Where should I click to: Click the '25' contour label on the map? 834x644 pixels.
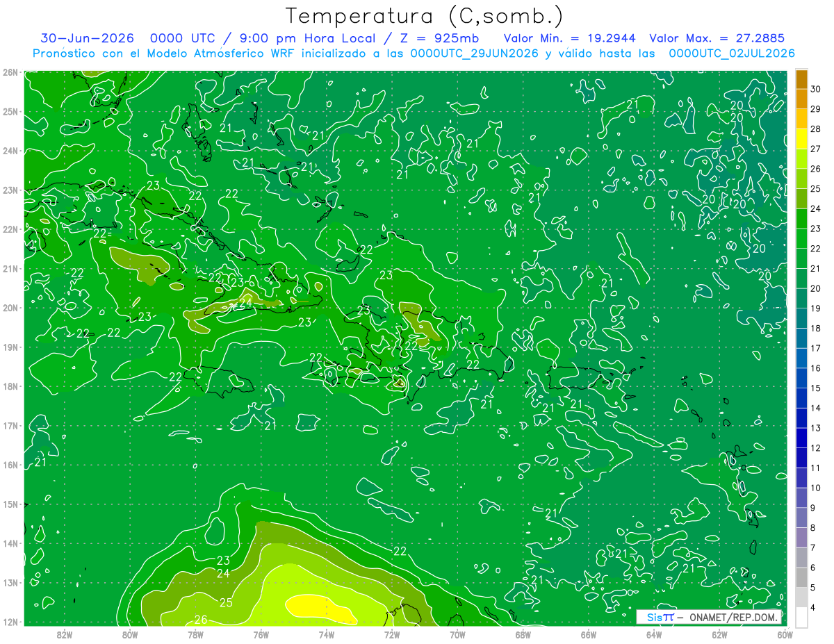226,602
